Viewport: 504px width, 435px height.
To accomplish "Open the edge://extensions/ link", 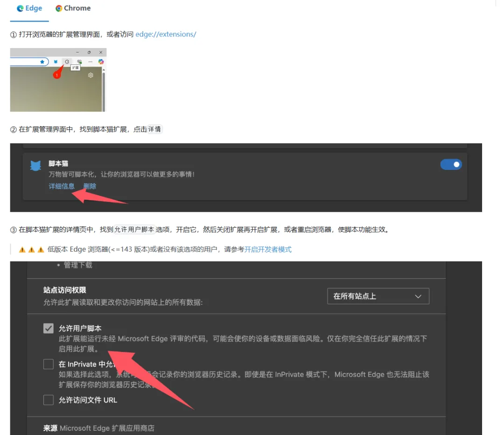I will [166, 34].
